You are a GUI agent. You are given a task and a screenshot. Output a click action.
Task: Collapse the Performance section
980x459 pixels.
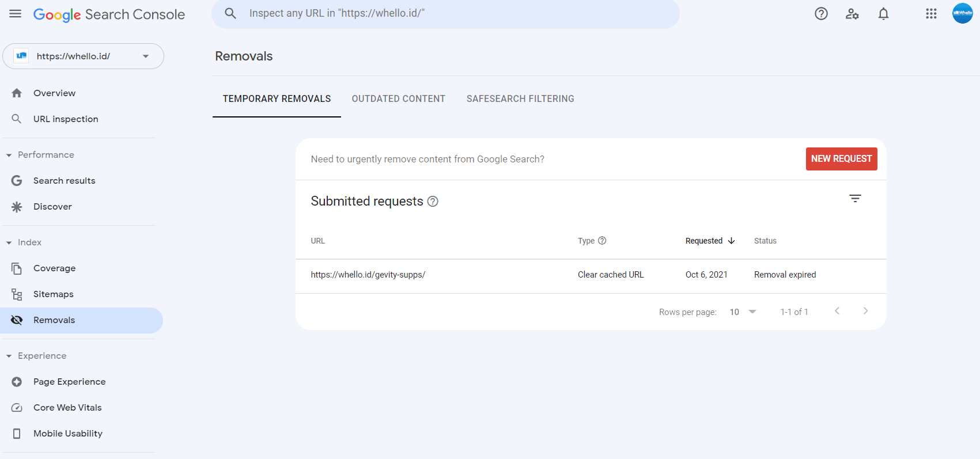pyautogui.click(x=9, y=155)
